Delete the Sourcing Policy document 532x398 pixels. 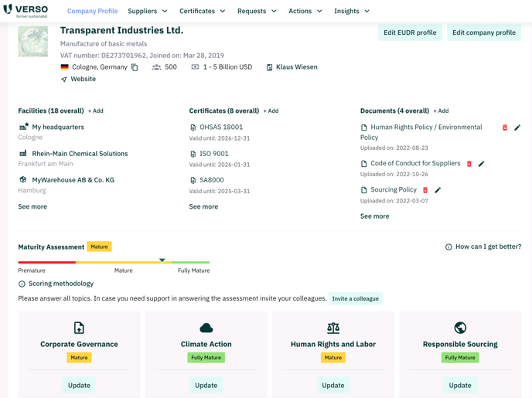[x=425, y=190]
